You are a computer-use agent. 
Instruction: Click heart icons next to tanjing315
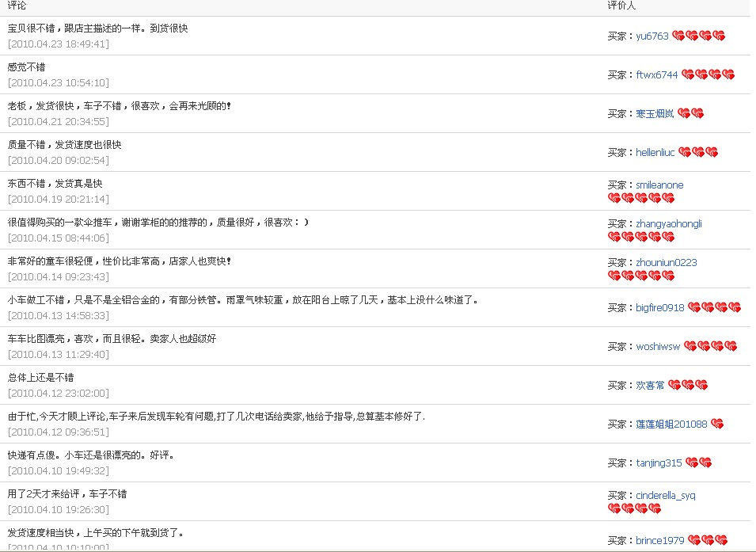698,463
